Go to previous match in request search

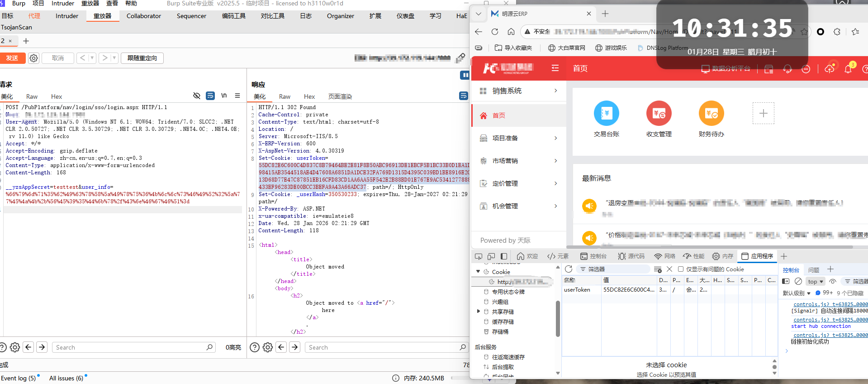click(28, 347)
